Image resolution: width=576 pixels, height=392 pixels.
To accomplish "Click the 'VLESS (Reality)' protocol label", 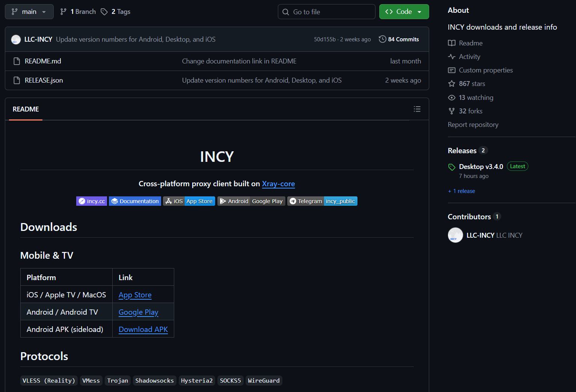I will [x=49, y=381].
